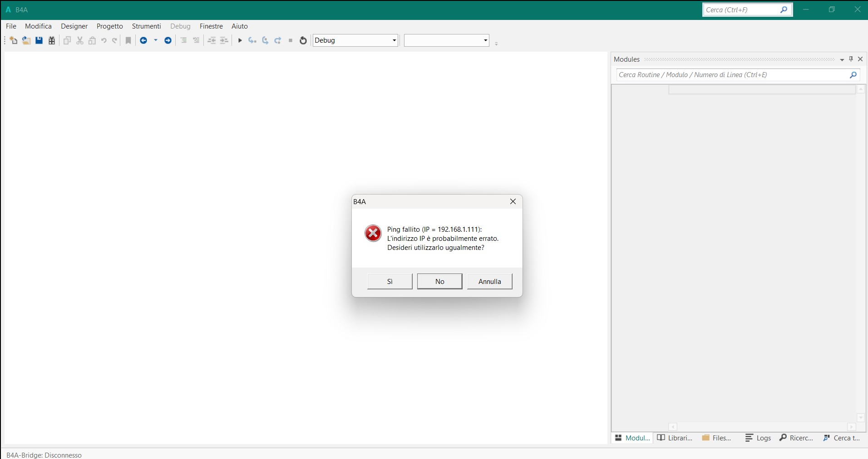The width and height of the screenshot is (868, 459).
Task: Navigate backward with the blue left arrow
Action: [143, 40]
